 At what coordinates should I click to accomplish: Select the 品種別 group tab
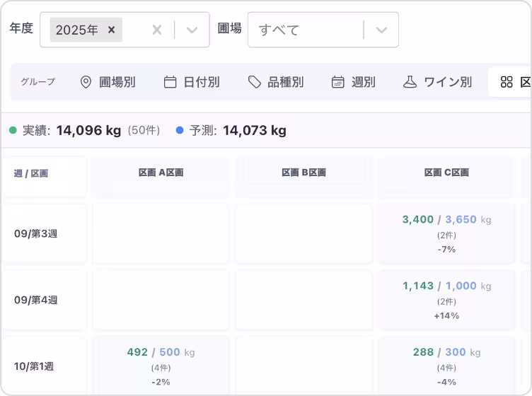(276, 82)
